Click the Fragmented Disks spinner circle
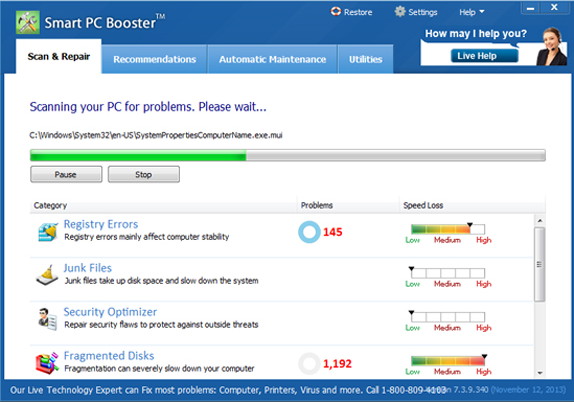Viewport: 574px width, 402px height. (x=309, y=364)
